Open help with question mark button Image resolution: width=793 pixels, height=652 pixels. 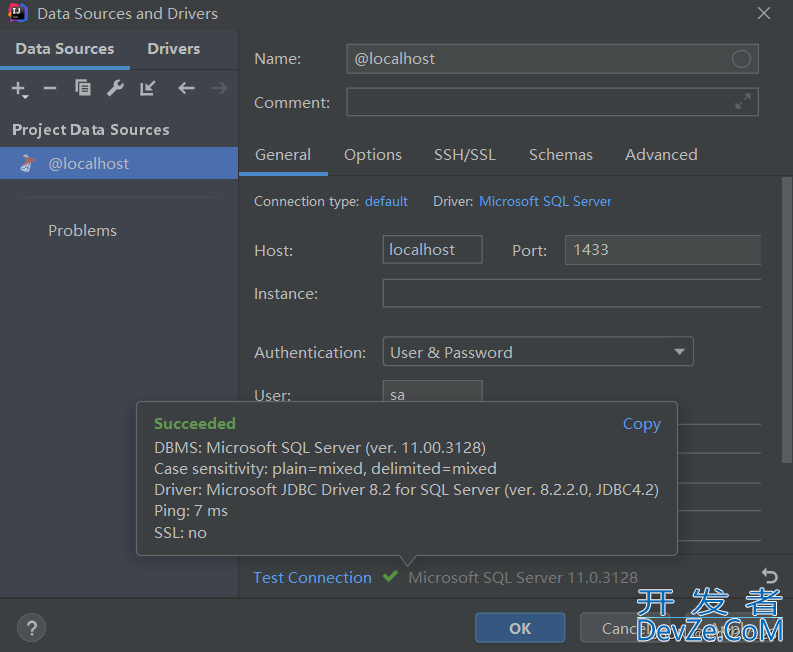(31, 628)
